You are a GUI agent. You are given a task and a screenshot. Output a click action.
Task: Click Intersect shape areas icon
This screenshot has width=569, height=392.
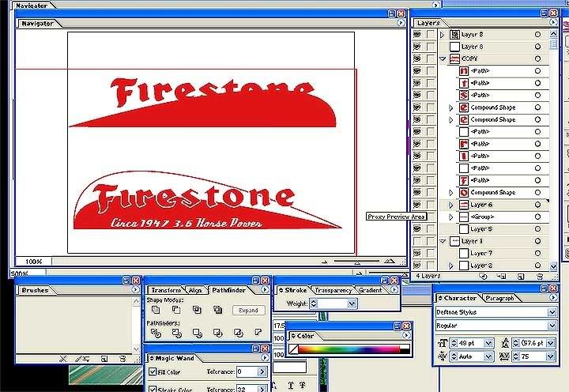click(x=197, y=310)
